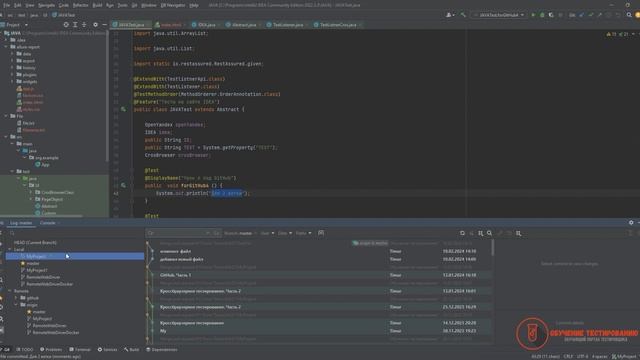Click the run gutter icon next to forGitHubs method

click(124, 185)
